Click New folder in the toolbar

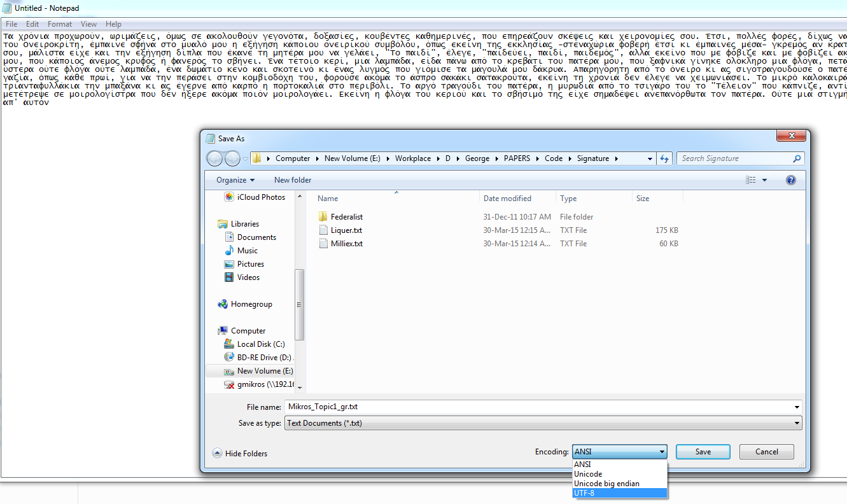[x=293, y=180]
